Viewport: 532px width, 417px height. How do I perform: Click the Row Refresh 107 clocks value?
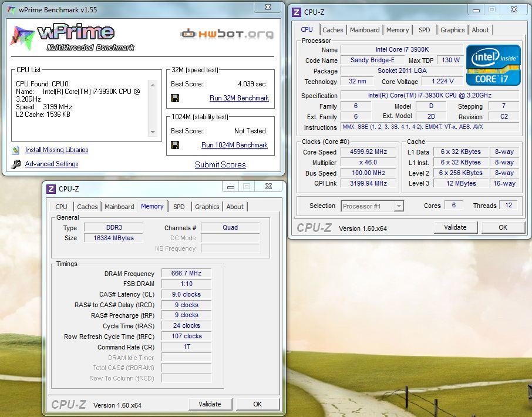[x=186, y=337]
